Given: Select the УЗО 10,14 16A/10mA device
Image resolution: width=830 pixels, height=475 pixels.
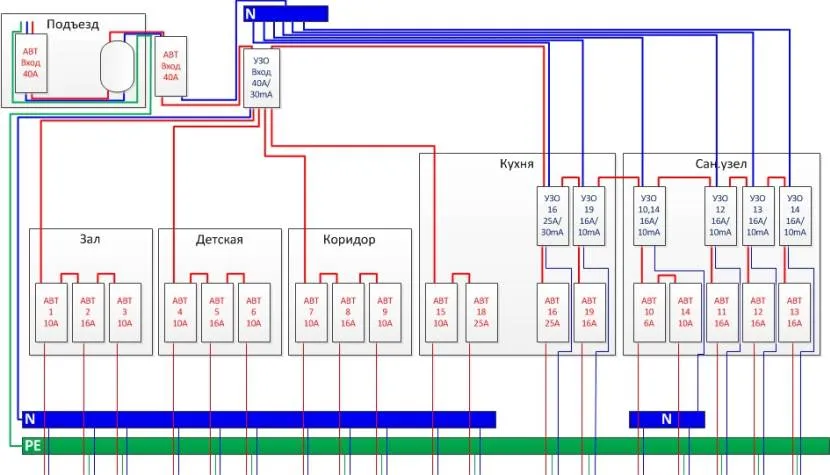Looking at the screenshot, I should (649, 213).
